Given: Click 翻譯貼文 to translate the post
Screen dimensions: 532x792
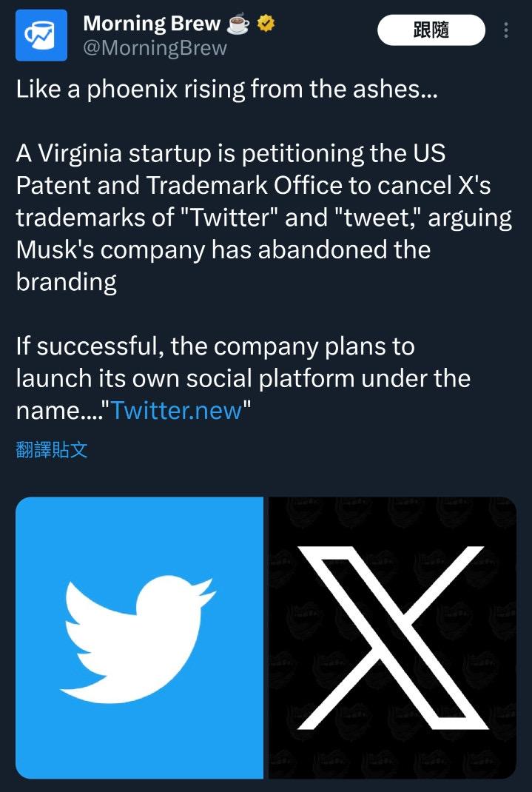Looking at the screenshot, I should coord(52,449).
